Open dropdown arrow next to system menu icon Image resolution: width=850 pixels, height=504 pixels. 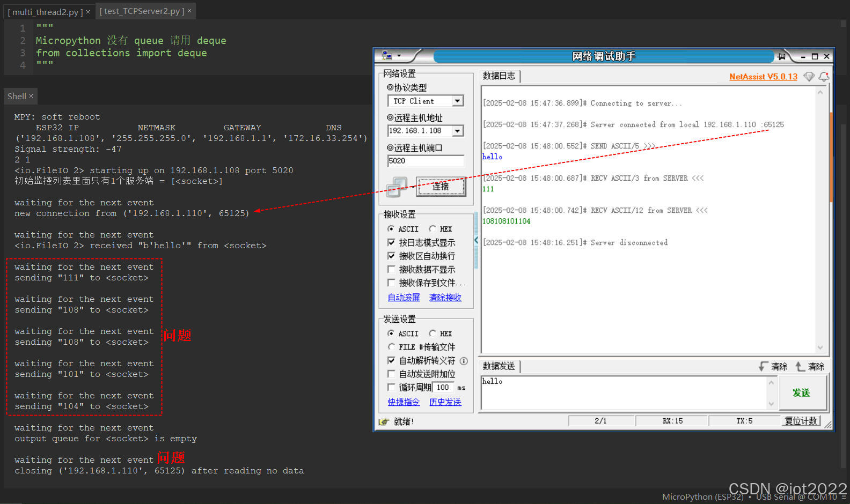(399, 56)
